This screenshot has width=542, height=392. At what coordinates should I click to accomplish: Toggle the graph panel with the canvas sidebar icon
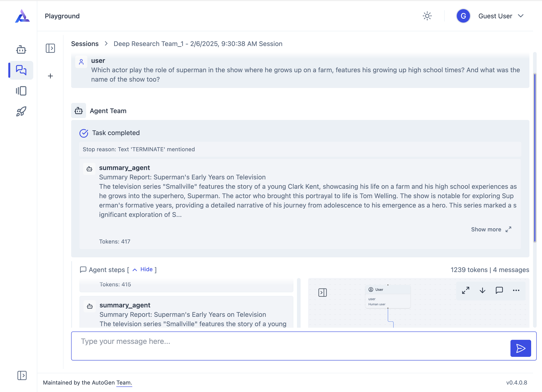click(323, 292)
